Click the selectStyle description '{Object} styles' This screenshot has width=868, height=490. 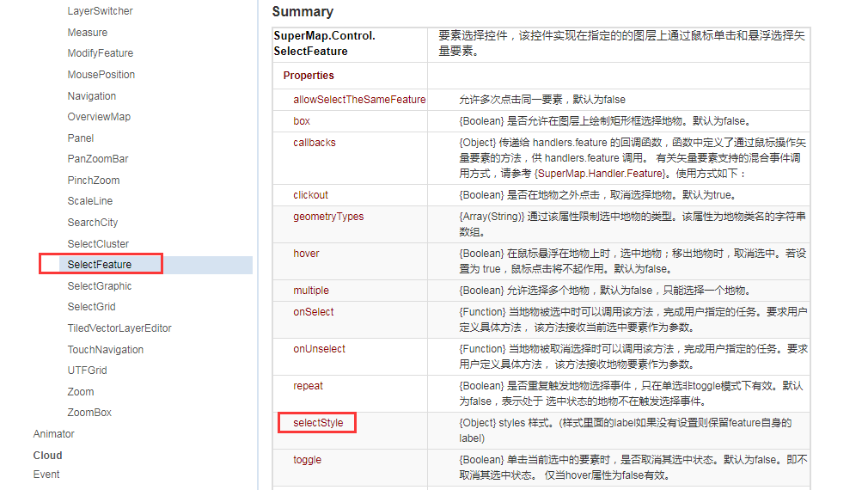[x=626, y=431]
